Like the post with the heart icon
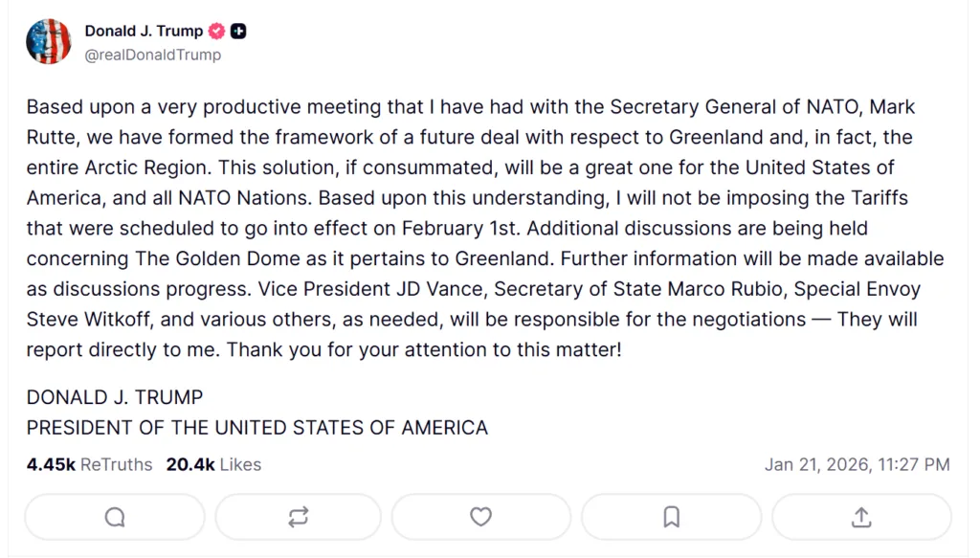The height and width of the screenshot is (558, 980). pos(481,517)
